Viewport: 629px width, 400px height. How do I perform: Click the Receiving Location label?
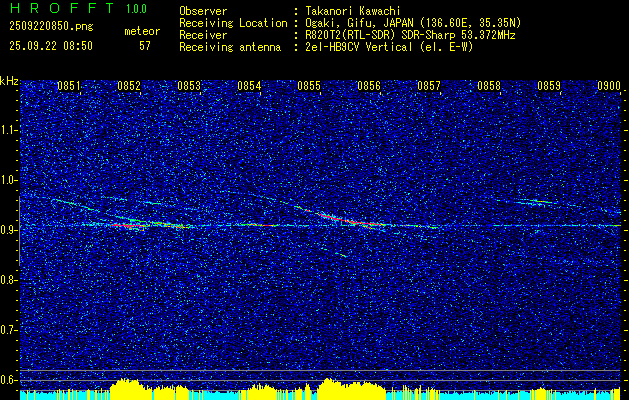[x=233, y=23]
